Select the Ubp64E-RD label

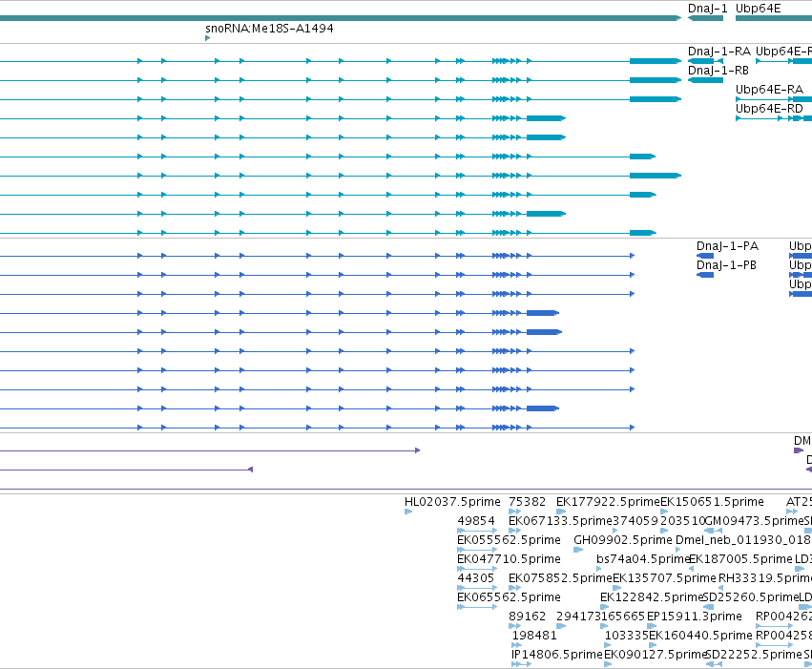[769, 109]
